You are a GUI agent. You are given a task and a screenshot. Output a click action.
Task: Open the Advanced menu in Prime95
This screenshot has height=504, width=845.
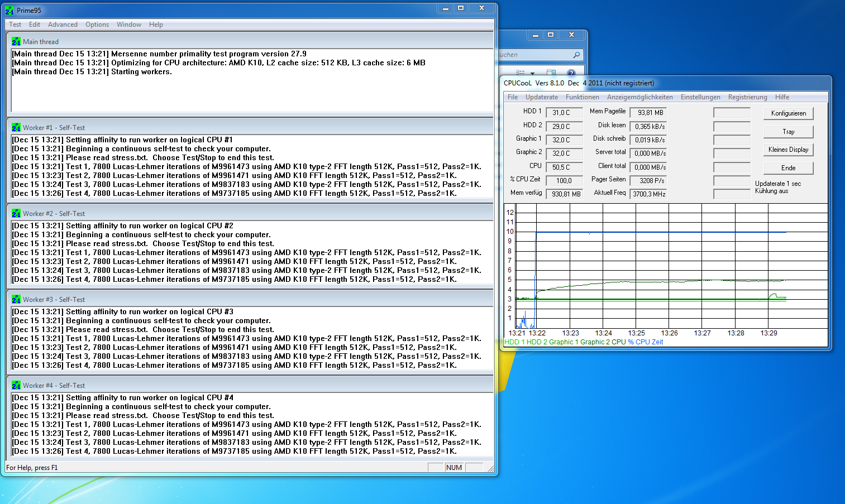click(63, 25)
